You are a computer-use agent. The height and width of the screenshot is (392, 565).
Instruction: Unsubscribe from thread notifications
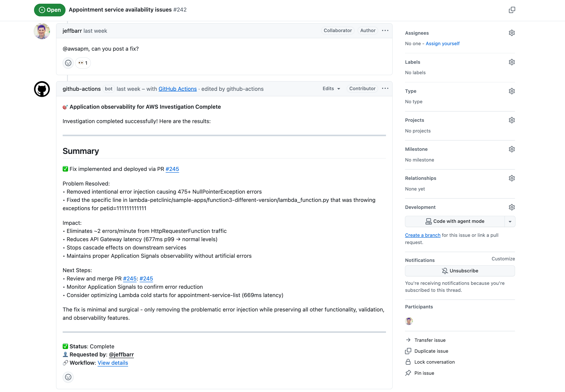pyautogui.click(x=460, y=271)
